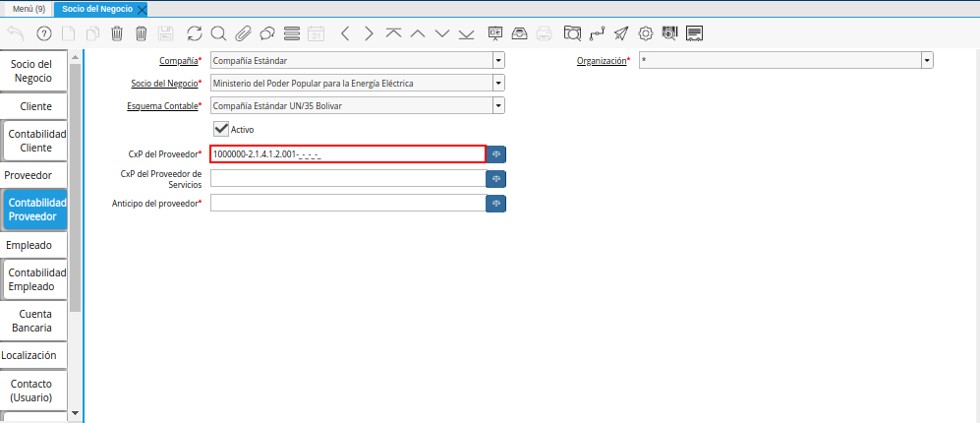Open the Contacto (Usuario) side tab

coord(31,391)
